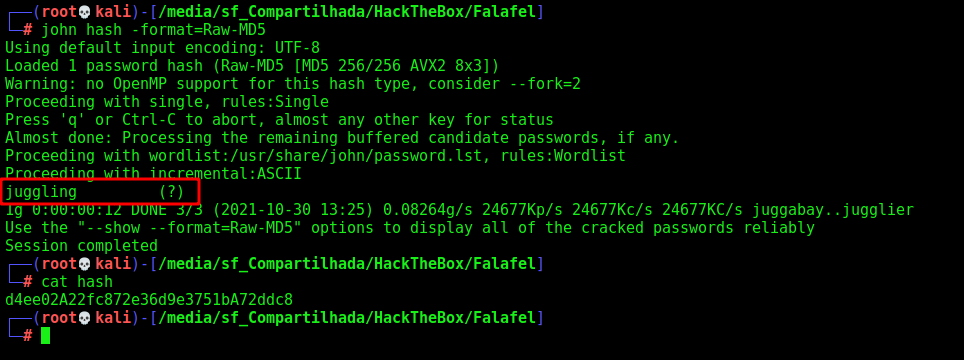Click the MD5 hash value d4ee02A22fc872e36d9e3751bA72ddc8
Viewport: 964px width, 360px height.
tap(149, 300)
